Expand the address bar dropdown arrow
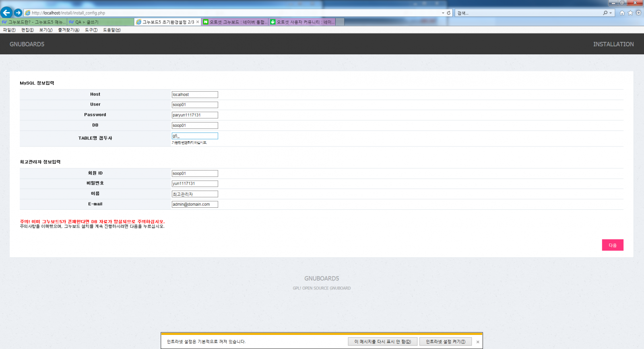The height and width of the screenshot is (349, 644). click(443, 13)
